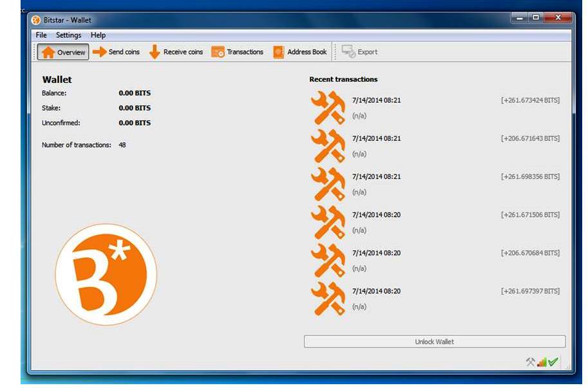Screen dimensions: 588x388
Task: Select amount +206.671643 BITS
Action: coord(530,138)
